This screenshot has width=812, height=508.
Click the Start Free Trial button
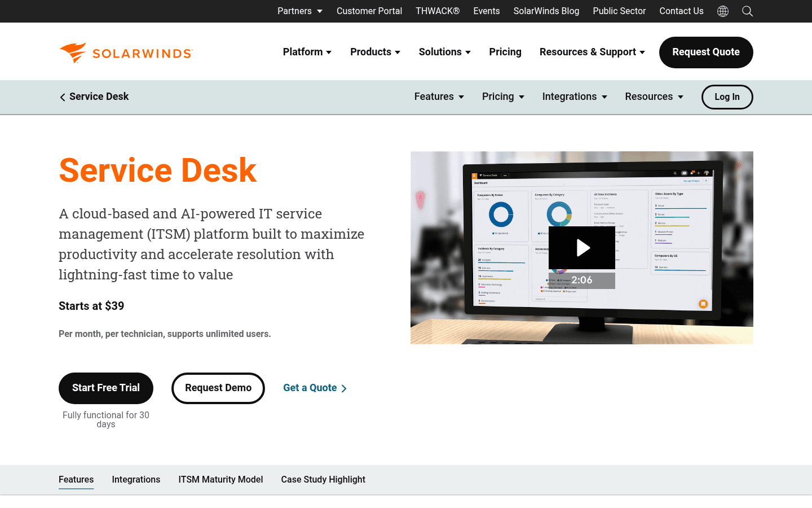[x=106, y=388]
